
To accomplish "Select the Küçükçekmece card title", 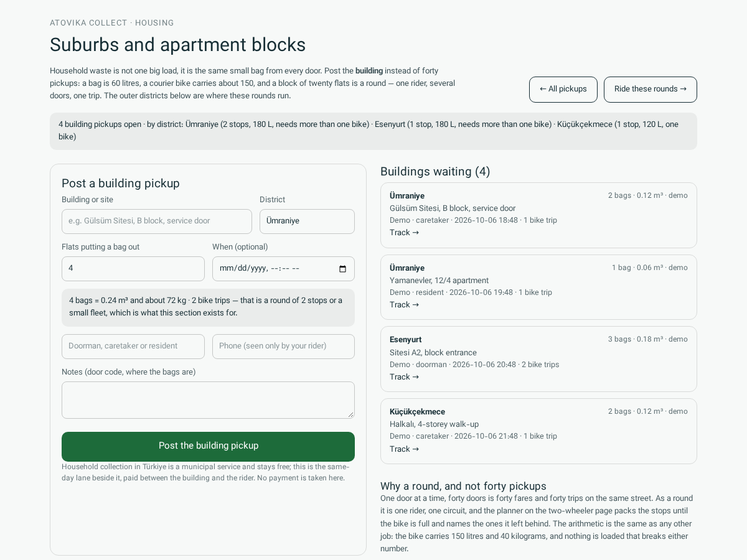I will 417,412.
